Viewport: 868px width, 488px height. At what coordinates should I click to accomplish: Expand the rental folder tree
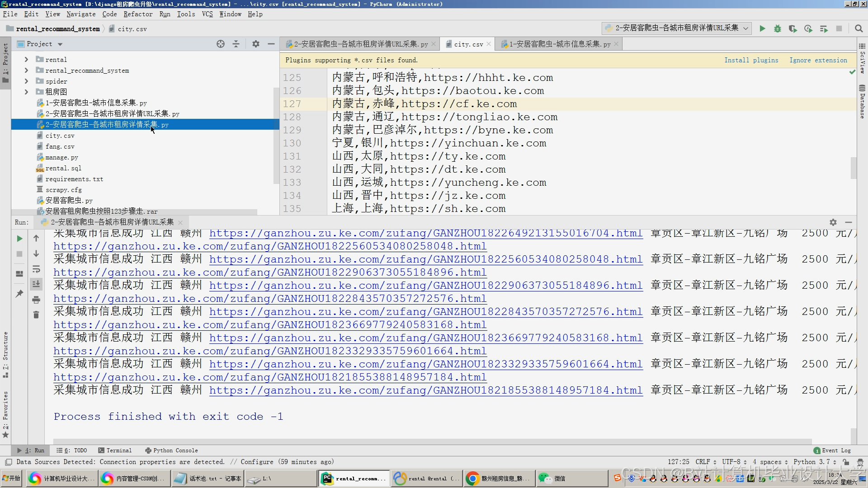(27, 59)
